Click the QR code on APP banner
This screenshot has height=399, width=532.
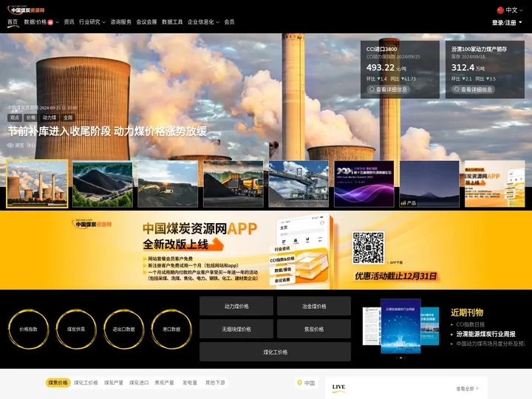click(x=368, y=248)
